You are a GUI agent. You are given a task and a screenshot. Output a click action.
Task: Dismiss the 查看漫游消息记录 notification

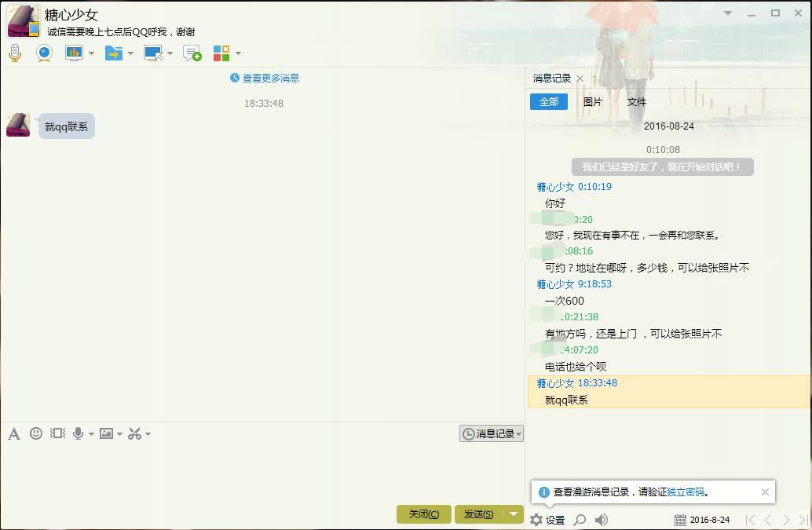point(765,492)
